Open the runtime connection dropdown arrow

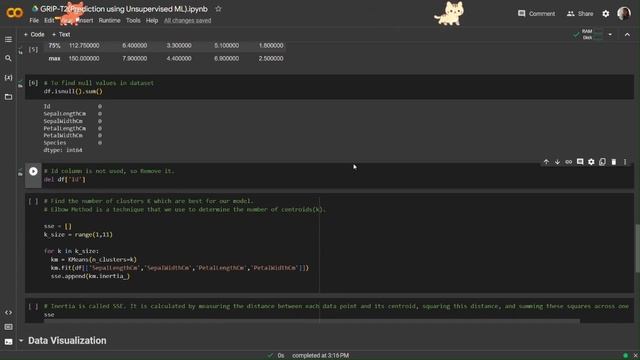coord(610,35)
